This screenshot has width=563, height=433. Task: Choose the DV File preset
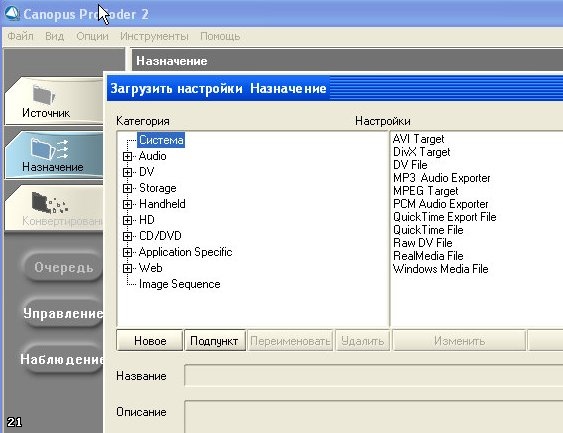pyautogui.click(x=410, y=165)
